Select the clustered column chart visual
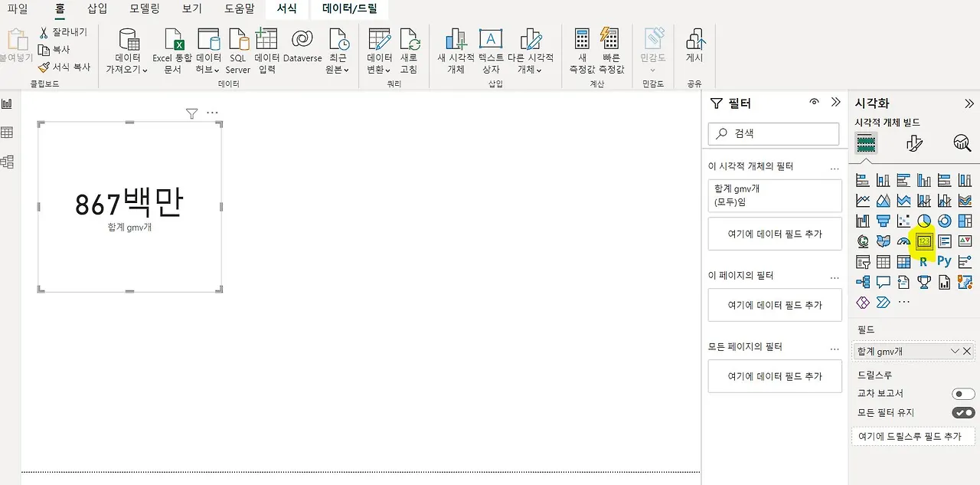The image size is (980, 485). [x=924, y=181]
